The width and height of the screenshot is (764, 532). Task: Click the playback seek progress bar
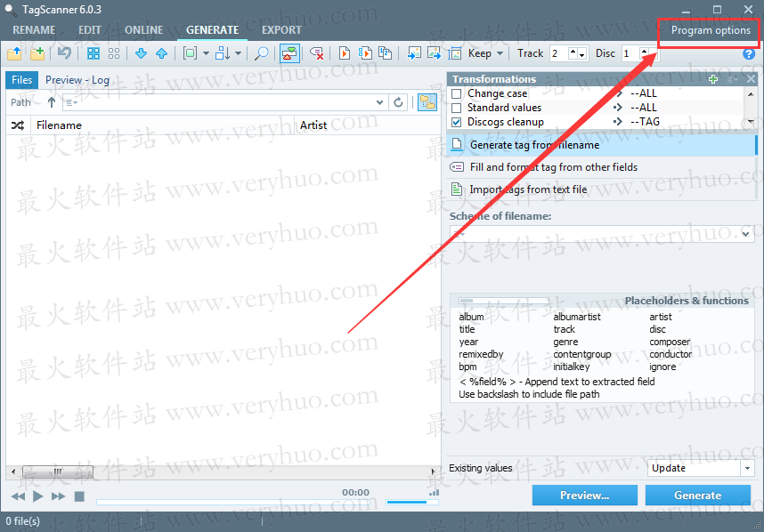(x=233, y=502)
